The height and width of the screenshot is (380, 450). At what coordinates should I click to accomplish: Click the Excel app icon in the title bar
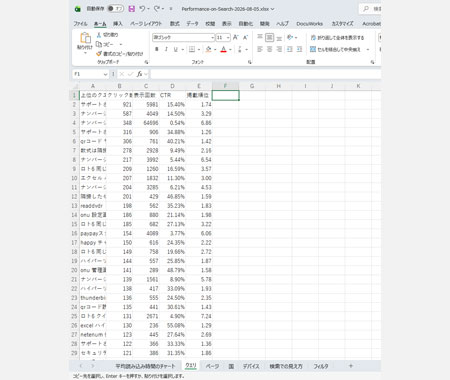click(x=78, y=9)
